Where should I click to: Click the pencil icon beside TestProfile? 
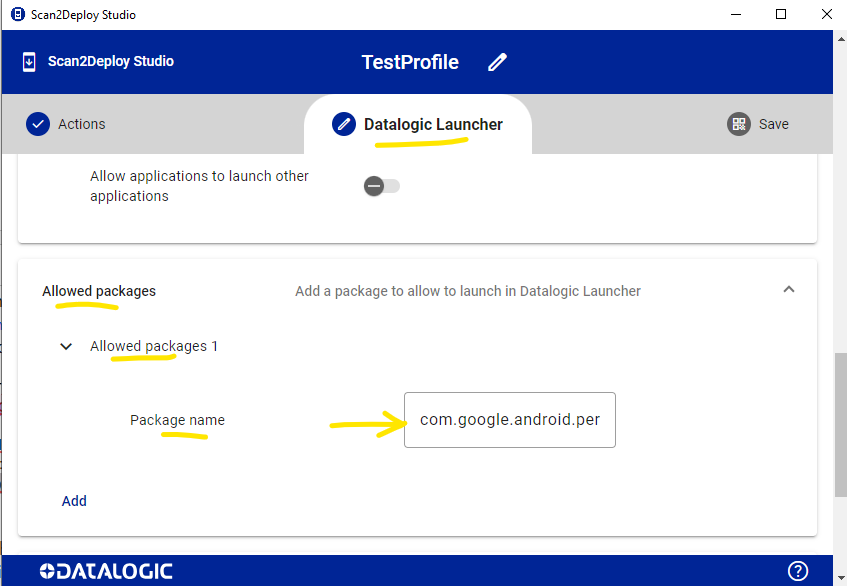click(x=497, y=62)
